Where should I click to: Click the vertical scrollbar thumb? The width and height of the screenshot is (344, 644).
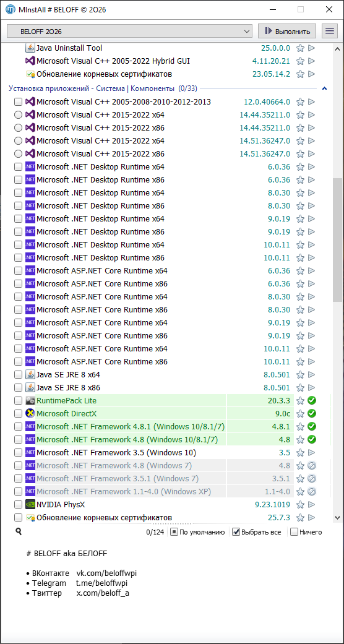pyautogui.click(x=337, y=240)
